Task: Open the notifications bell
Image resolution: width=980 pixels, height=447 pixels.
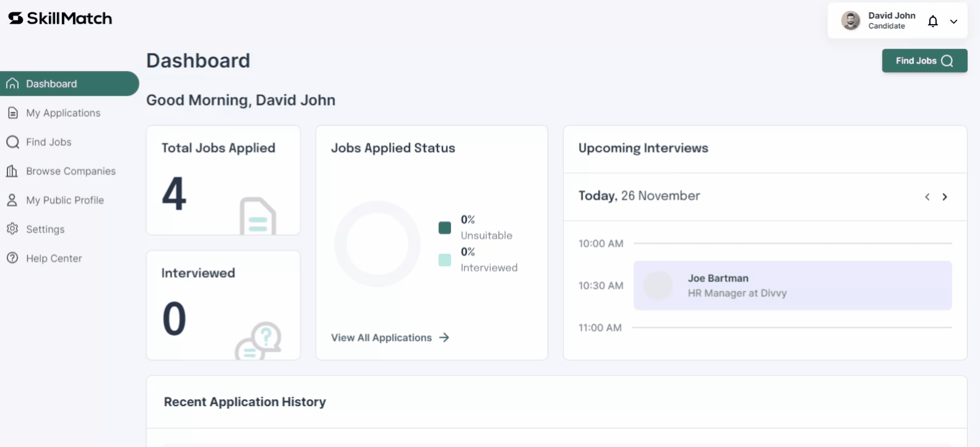Action: 933,21
